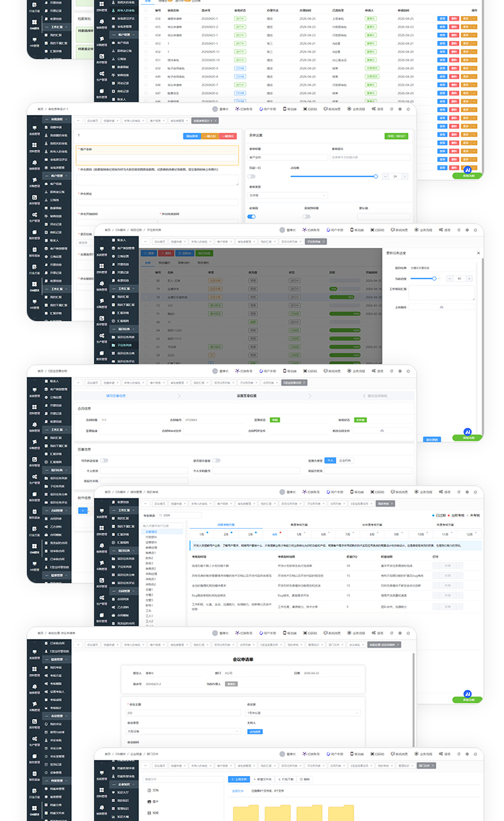The height and width of the screenshot is (821, 504).
Task: Select 企业机构 as 签章方类型
Action: coord(345,460)
